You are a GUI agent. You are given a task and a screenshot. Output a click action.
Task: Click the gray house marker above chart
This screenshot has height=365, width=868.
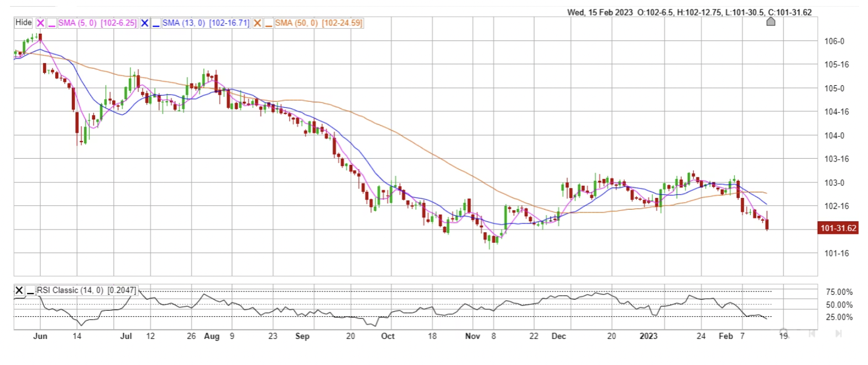pos(771,22)
